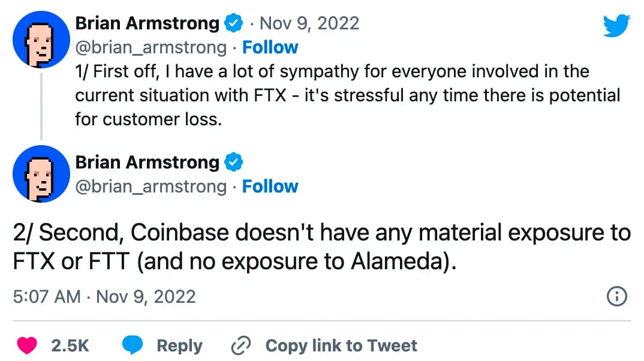Open the second tweet's profile avatar
The image size is (644, 361).
(x=40, y=173)
